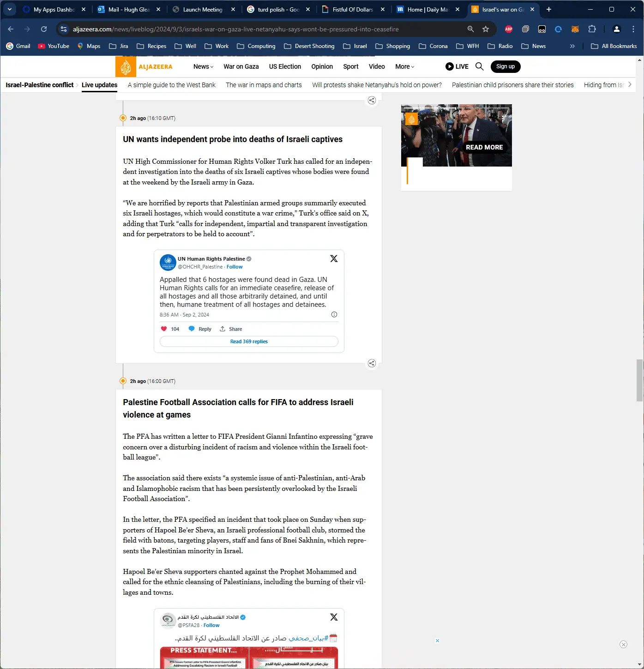Open the Gmail bookmark
Screen dimensions: 644x669
(18, 46)
